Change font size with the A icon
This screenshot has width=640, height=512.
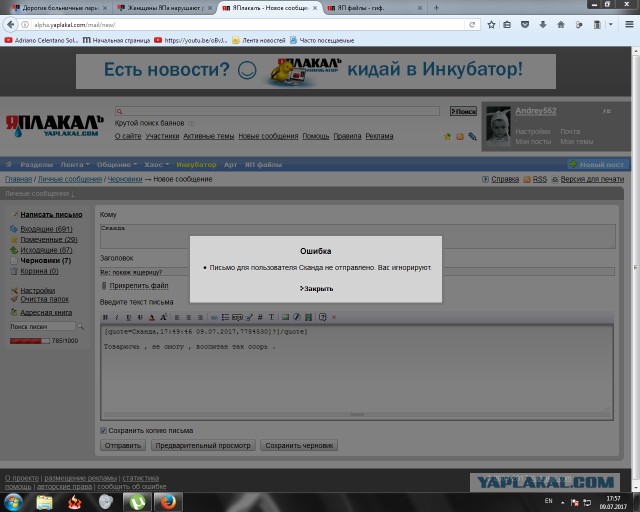[x=164, y=317]
